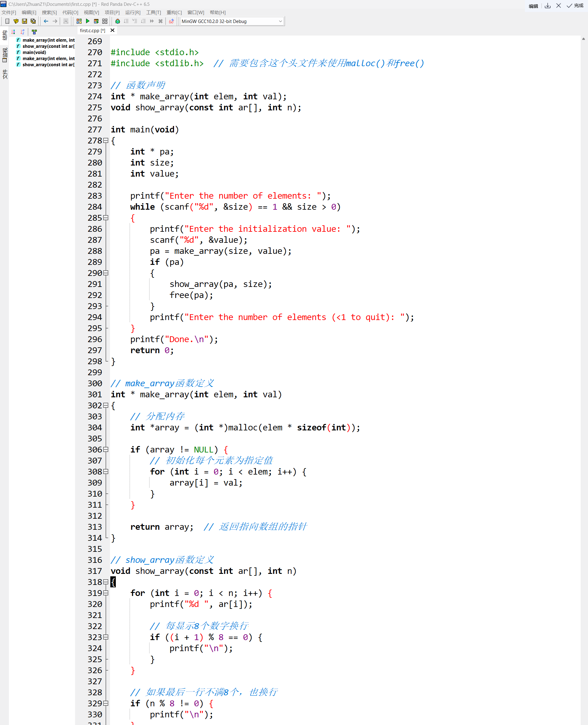The height and width of the screenshot is (725, 588).
Task: Save all open files
Action: (x=33, y=21)
